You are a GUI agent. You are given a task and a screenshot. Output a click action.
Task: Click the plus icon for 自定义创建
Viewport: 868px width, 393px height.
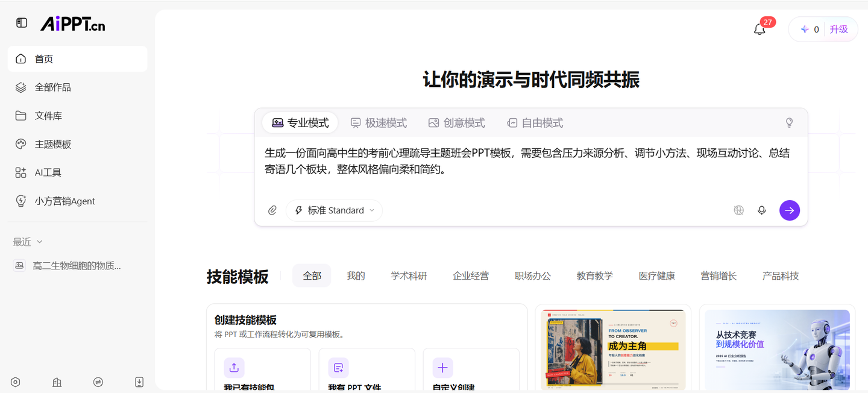[442, 368]
